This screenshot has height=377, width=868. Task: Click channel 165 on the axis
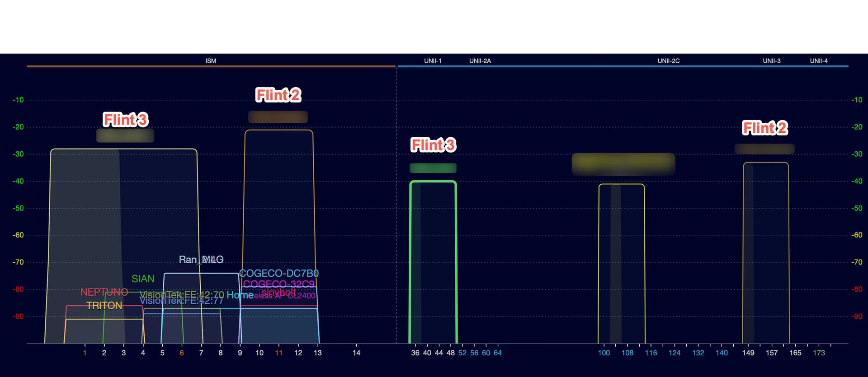[x=795, y=353]
